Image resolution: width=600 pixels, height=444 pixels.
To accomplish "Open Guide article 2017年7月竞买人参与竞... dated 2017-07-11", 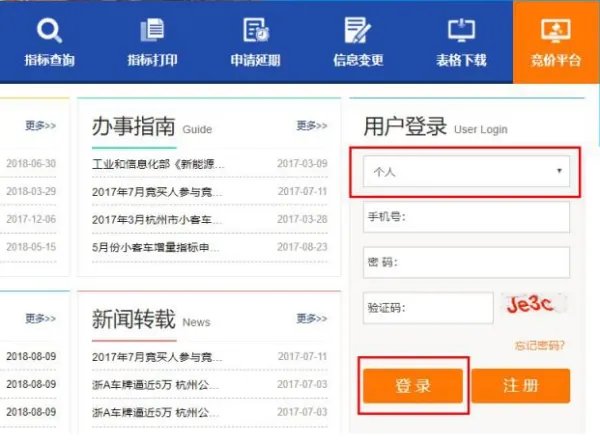I will pos(157,192).
